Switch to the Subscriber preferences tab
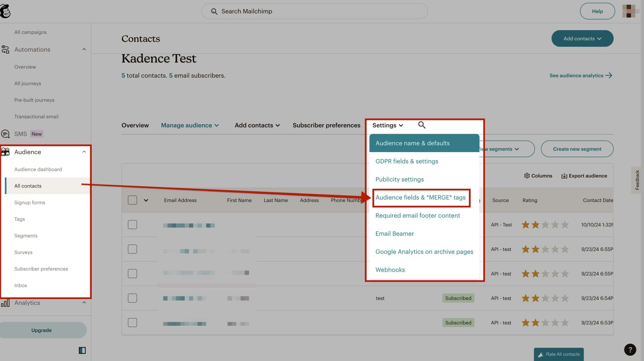Viewport: 644px width, 361px height. 326,125
